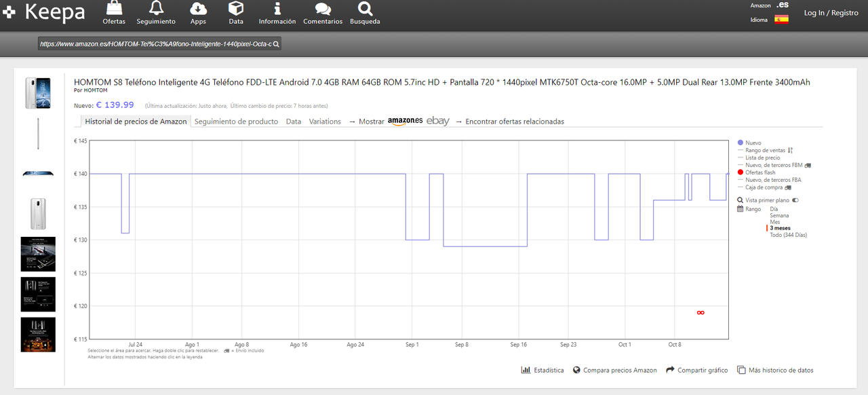
Task: Click the Idioma label
Action: point(759,20)
